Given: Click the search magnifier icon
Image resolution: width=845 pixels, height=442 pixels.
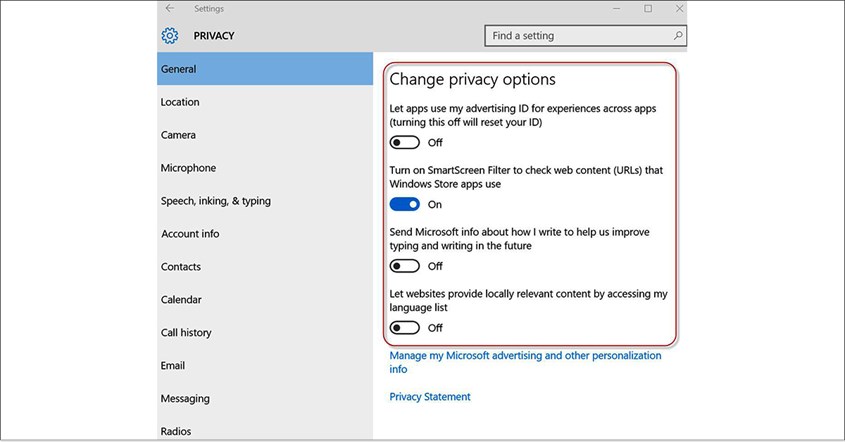Looking at the screenshot, I should click(678, 36).
